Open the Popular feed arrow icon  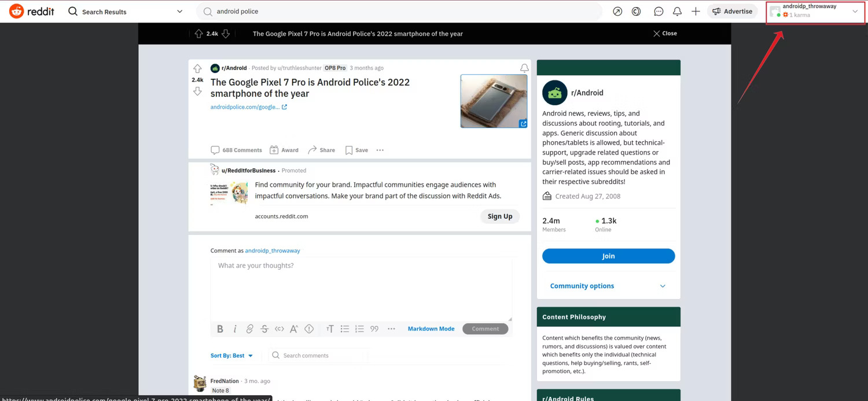617,12
